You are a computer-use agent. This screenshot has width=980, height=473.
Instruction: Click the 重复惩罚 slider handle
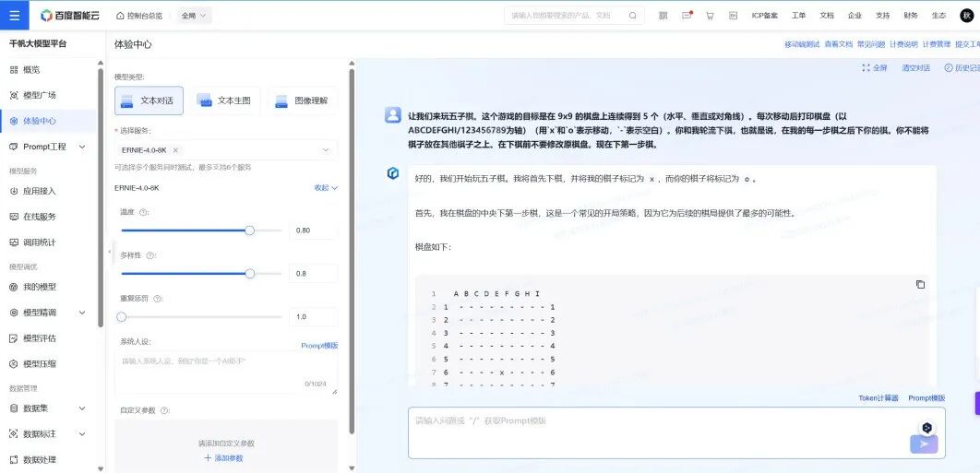click(122, 317)
